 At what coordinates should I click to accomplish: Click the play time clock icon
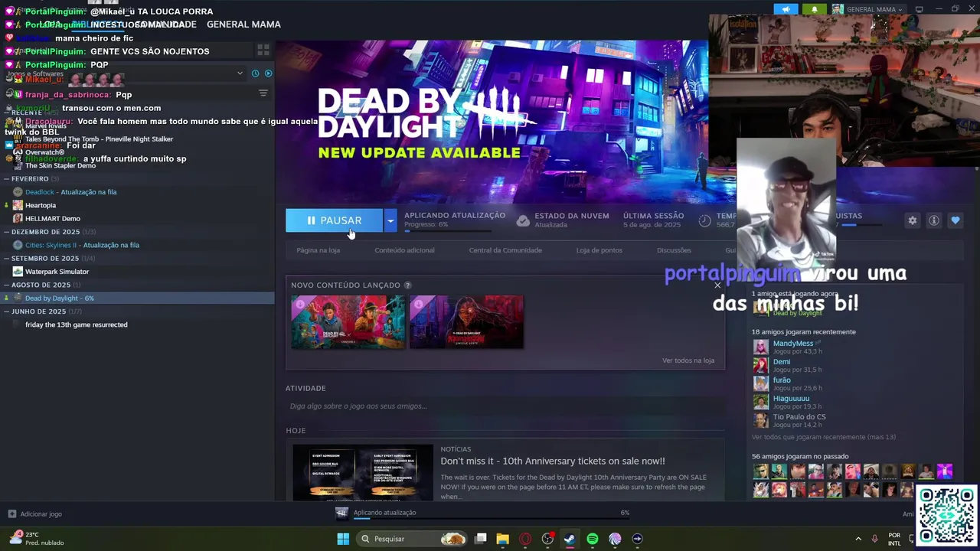click(705, 220)
